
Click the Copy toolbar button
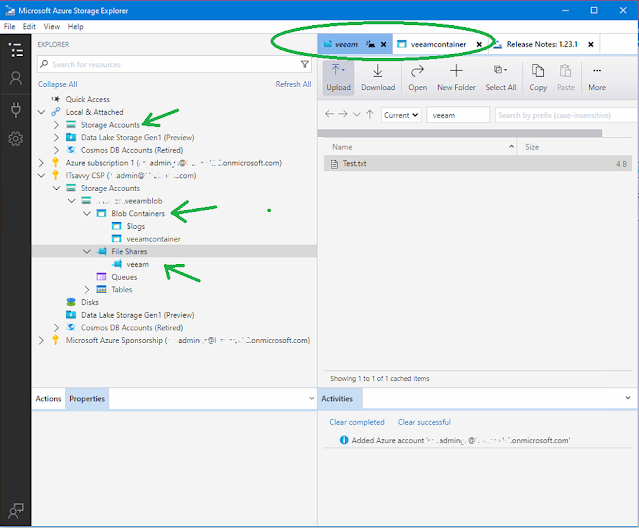click(x=538, y=78)
